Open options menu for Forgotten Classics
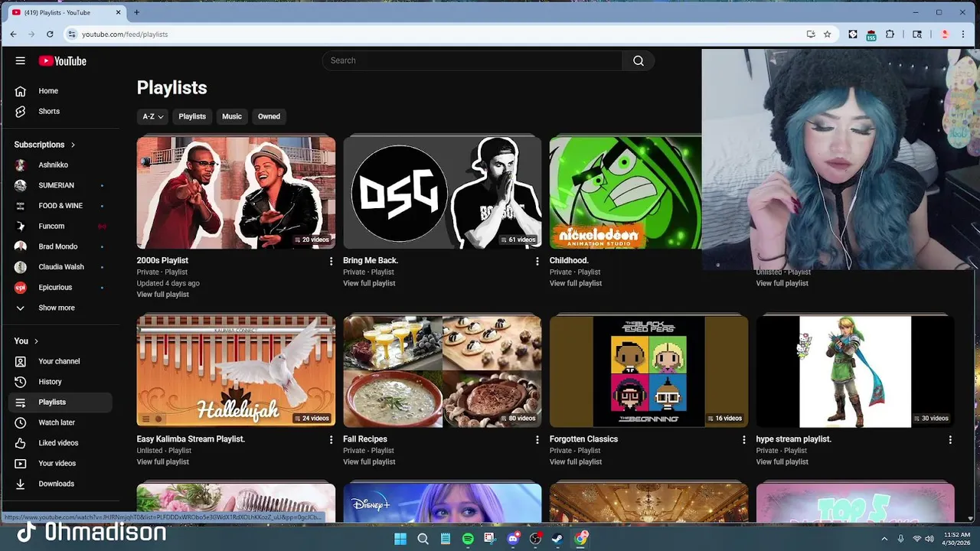The width and height of the screenshot is (980, 551). [743, 439]
